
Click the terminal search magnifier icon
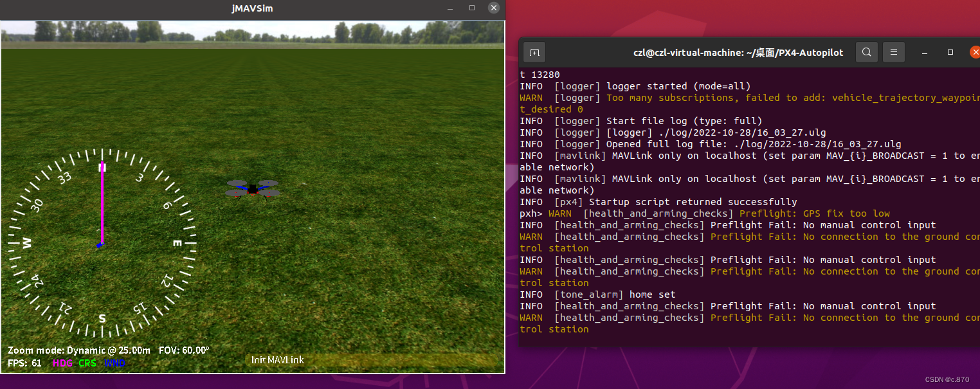(x=866, y=52)
